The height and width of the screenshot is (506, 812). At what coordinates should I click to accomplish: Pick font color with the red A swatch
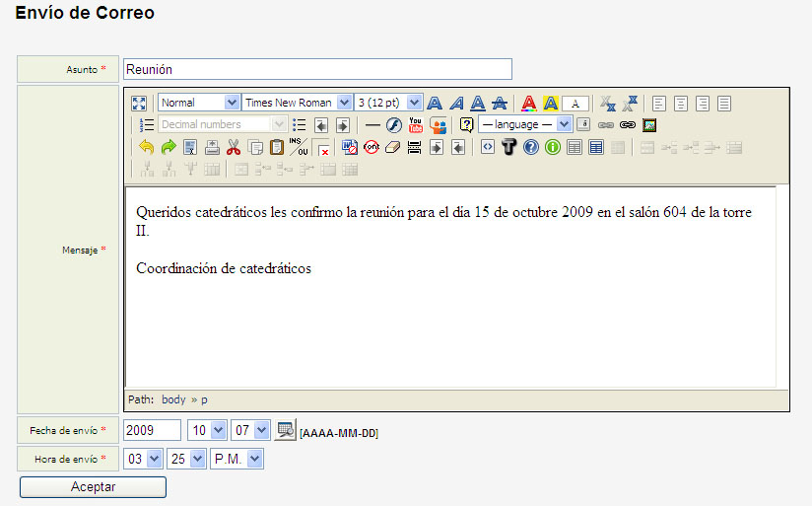pos(529,104)
